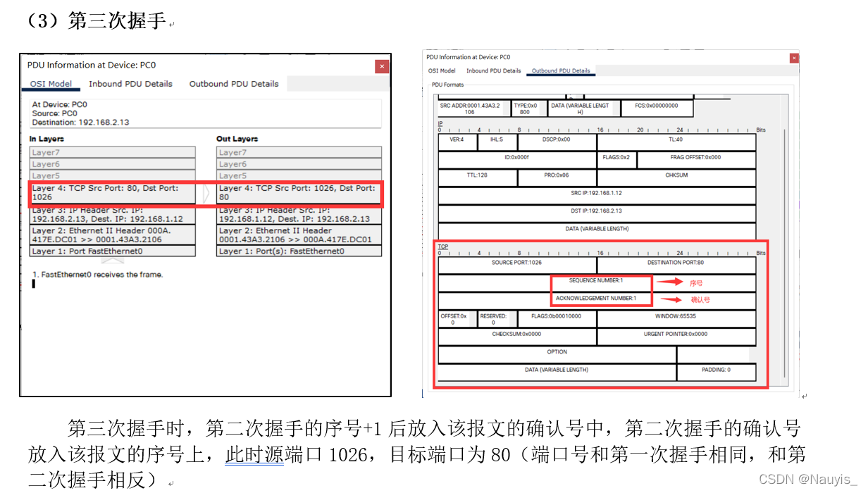Click greyed Layer7 under In Layers

(x=113, y=152)
